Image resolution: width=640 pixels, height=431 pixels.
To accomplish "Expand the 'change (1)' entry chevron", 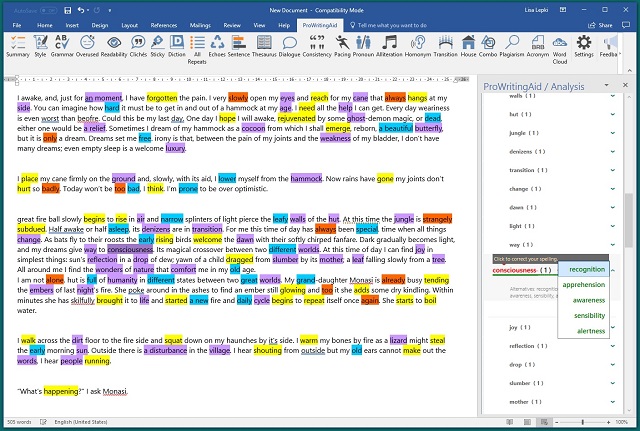I will point(613,189).
